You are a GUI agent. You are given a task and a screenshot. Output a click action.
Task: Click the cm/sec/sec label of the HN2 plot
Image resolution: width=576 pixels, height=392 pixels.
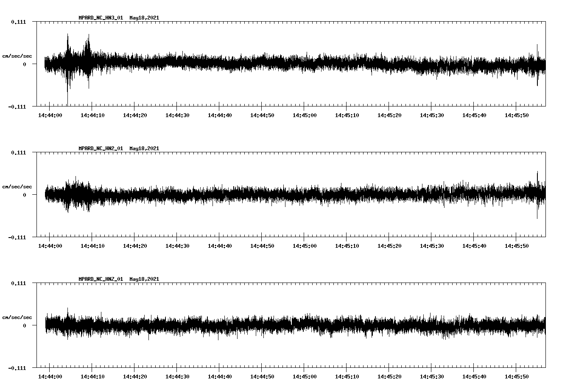click(x=17, y=186)
